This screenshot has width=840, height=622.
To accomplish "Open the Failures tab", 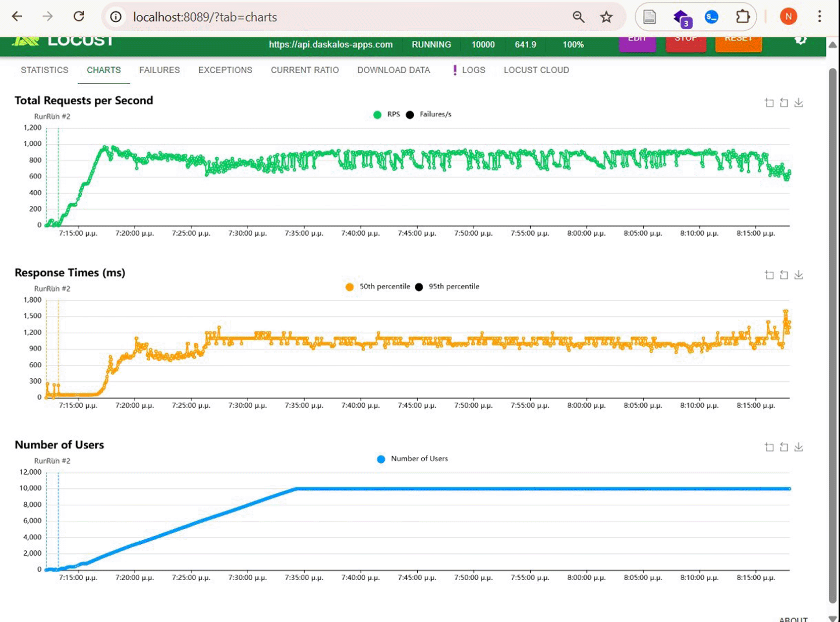I will [x=159, y=70].
